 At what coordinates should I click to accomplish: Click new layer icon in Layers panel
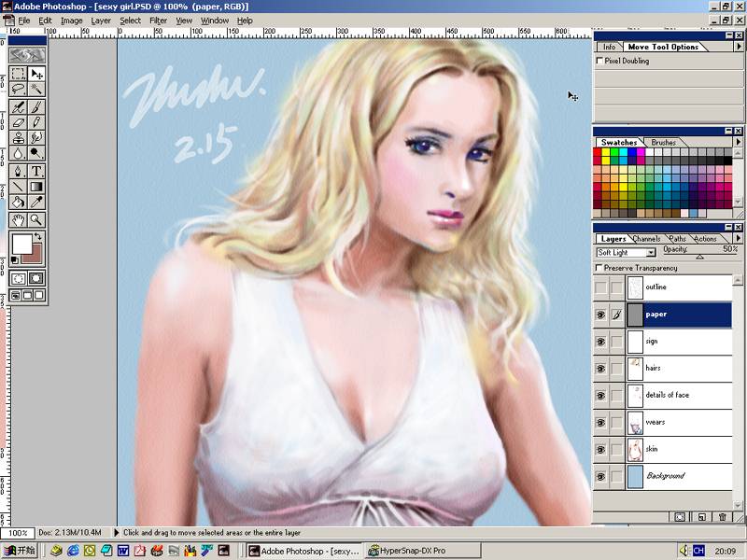click(701, 517)
